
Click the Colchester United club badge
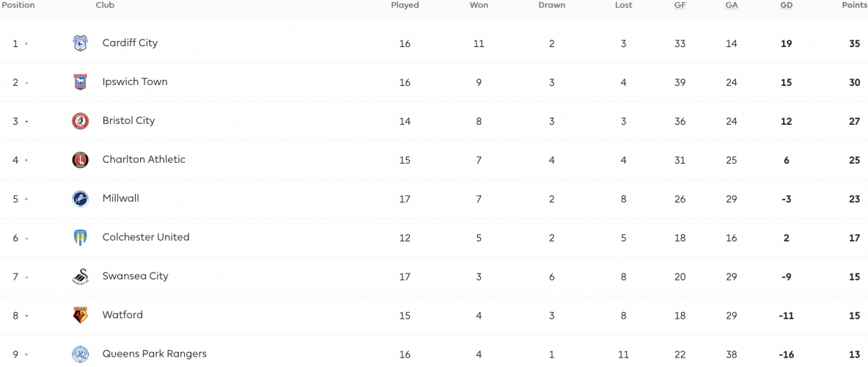tap(80, 237)
